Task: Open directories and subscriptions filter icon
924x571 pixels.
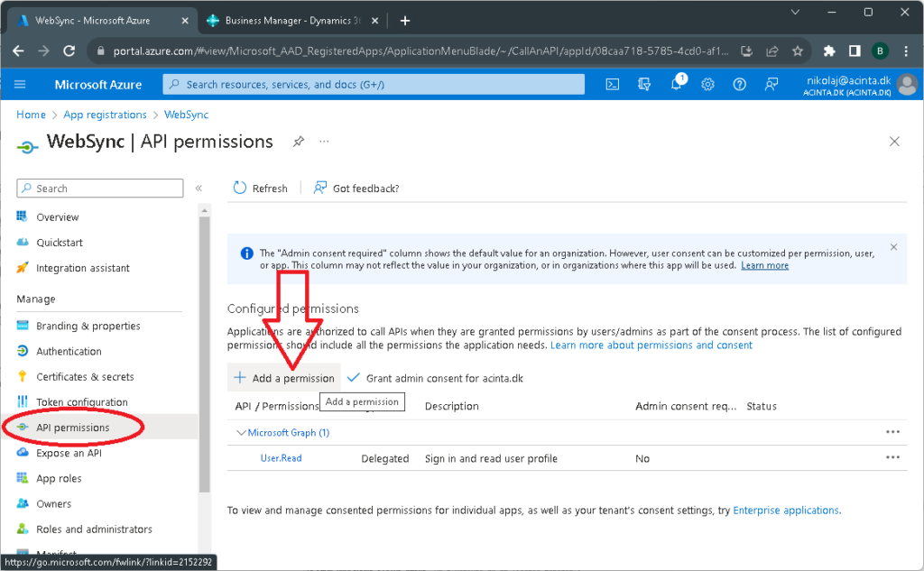Action: tap(644, 84)
